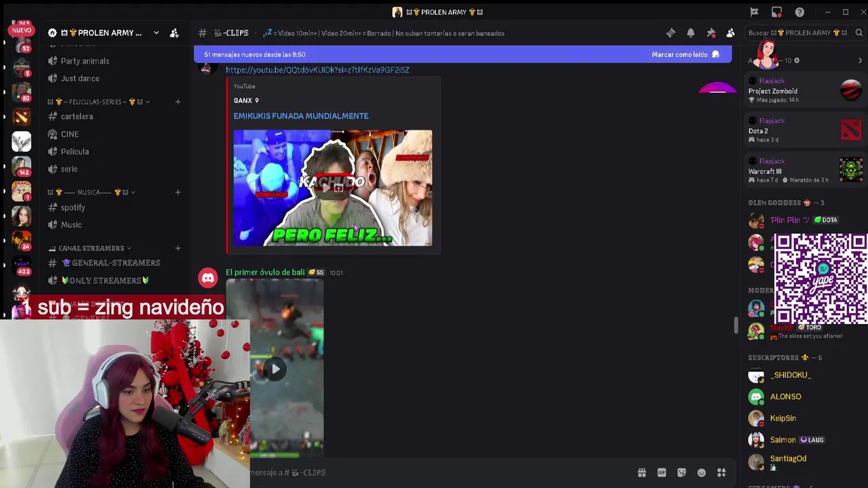Expand the activity panel chevron
Screen dimensions: 868x488
tap(860, 60)
